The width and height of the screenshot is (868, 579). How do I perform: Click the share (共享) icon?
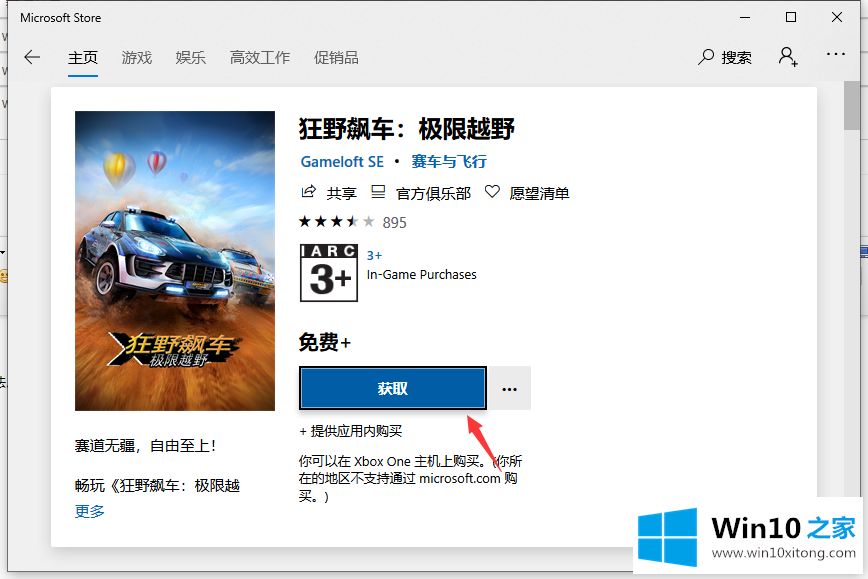(x=308, y=192)
